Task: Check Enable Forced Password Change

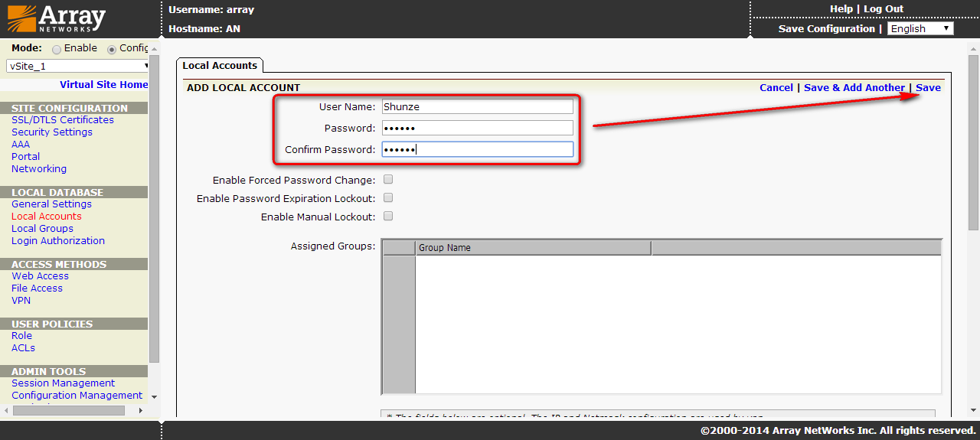Action: point(388,180)
